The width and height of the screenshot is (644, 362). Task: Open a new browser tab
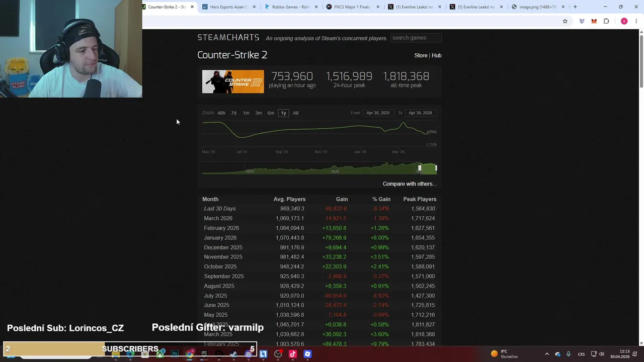[575, 7]
